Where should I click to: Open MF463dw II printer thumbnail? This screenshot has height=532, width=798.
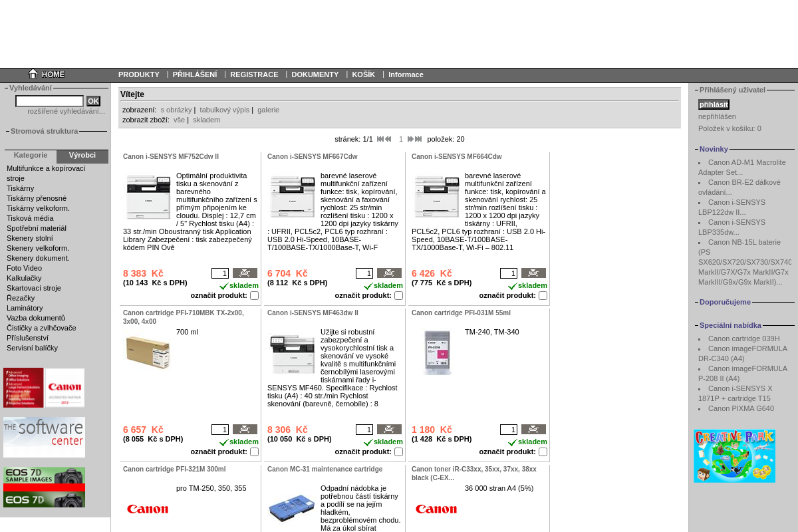(293, 353)
